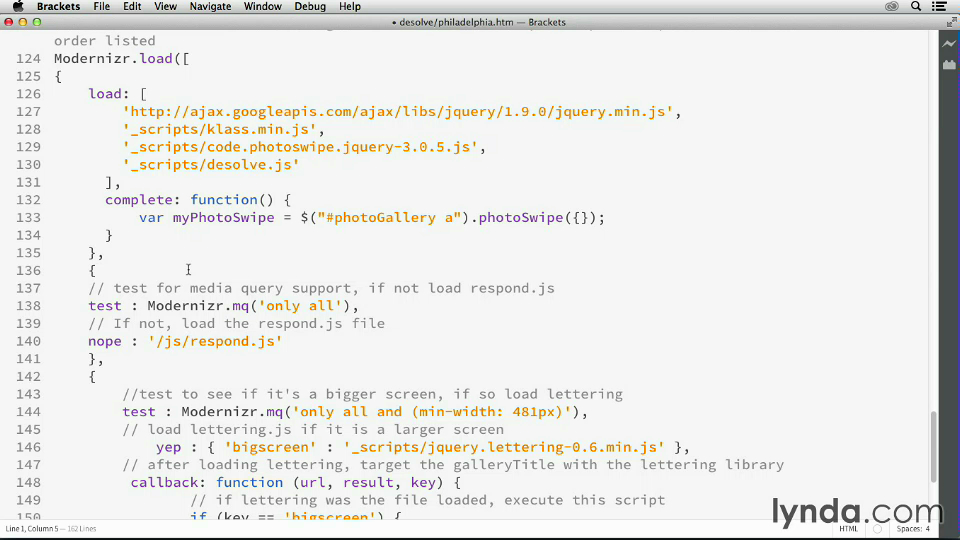
Task: Open the Brackets application menu
Action: pos(58,6)
